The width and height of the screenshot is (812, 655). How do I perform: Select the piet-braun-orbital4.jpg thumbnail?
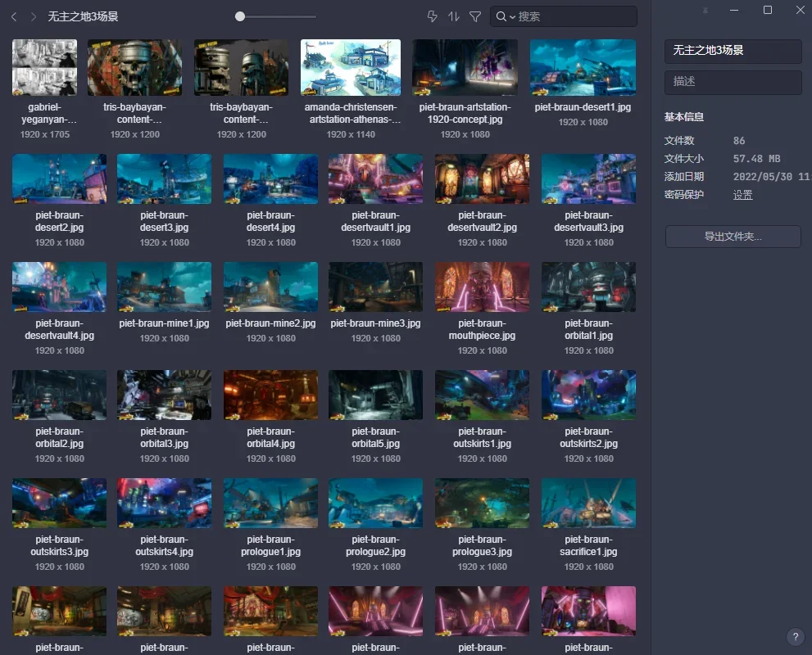coord(271,395)
